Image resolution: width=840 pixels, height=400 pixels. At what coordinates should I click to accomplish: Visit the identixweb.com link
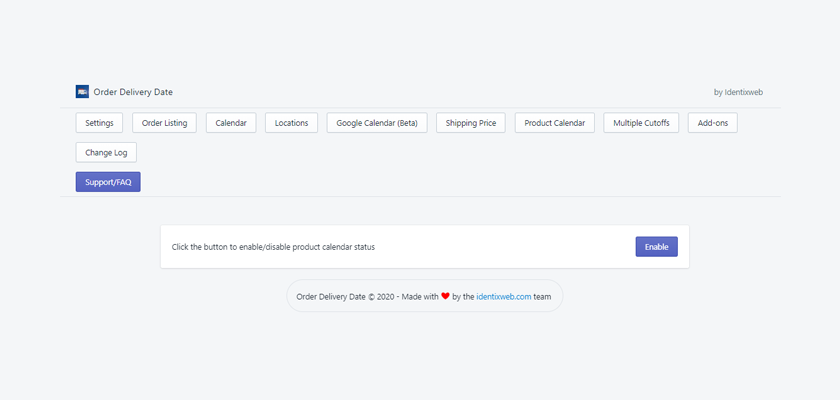pyautogui.click(x=504, y=296)
